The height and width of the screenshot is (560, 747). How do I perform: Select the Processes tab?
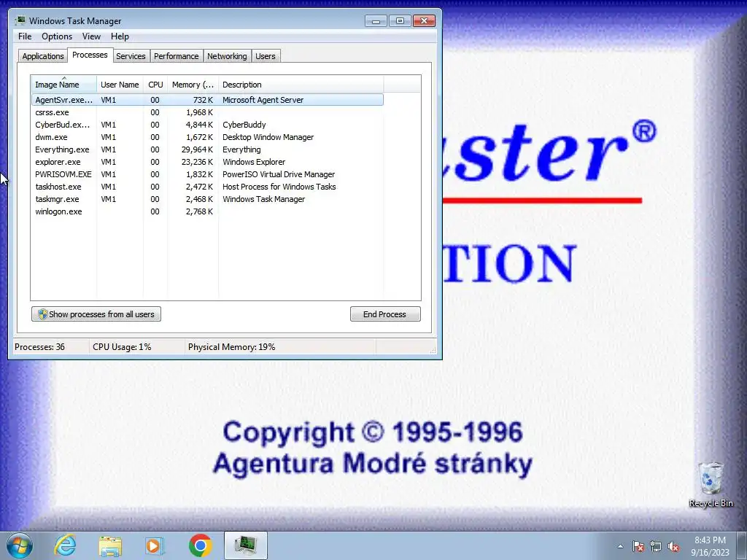tap(90, 55)
